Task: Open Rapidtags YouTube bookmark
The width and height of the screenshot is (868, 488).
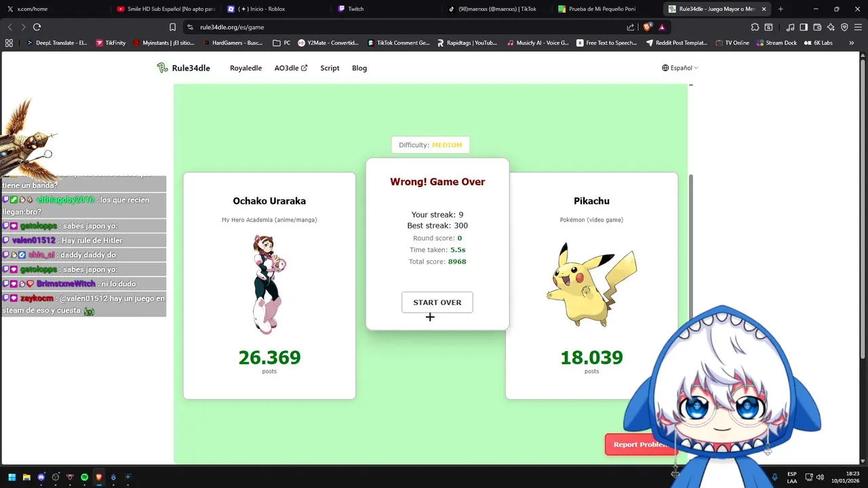Action: coord(467,43)
